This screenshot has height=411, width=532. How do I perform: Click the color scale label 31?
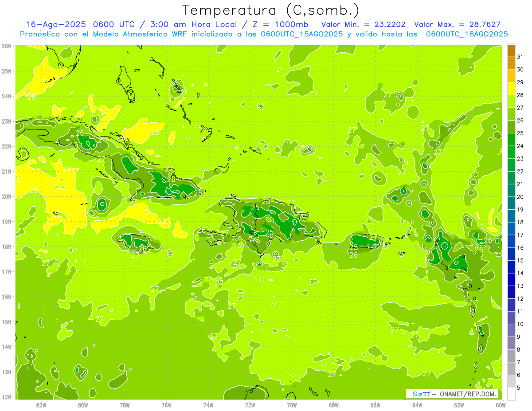click(x=520, y=57)
